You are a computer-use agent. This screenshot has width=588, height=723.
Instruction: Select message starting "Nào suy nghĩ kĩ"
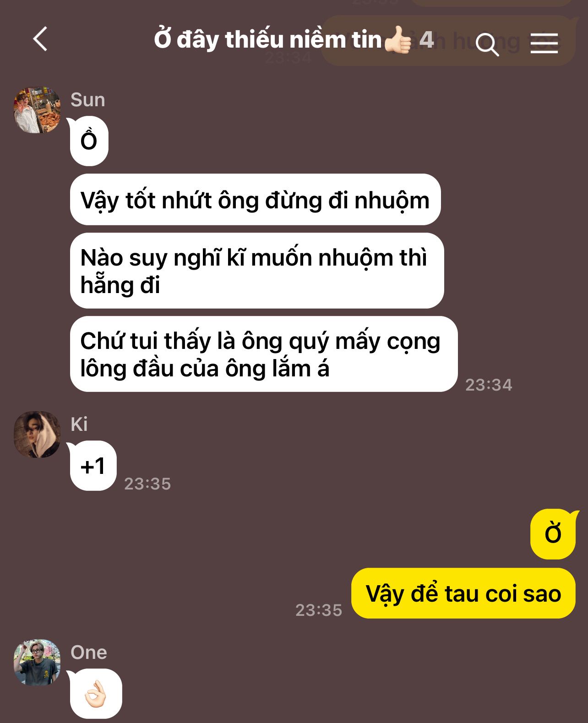[x=257, y=271]
